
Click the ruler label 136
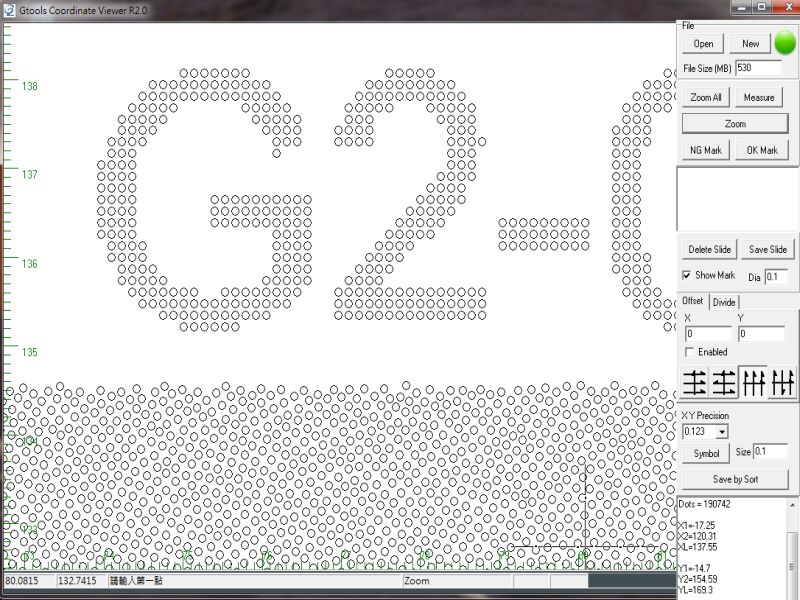(30, 264)
